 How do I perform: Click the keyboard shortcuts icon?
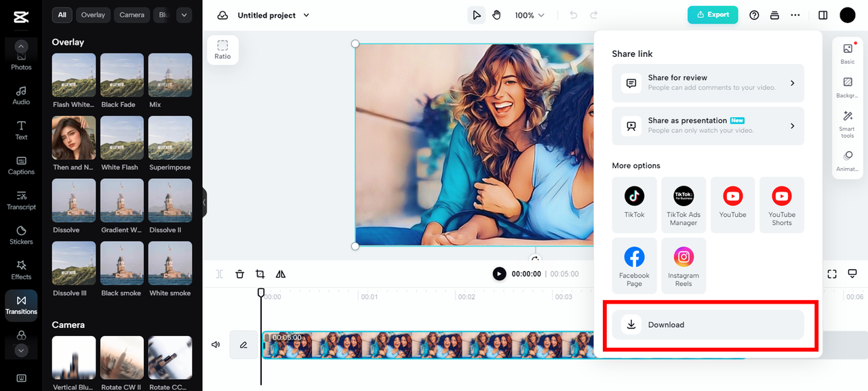click(x=21, y=378)
